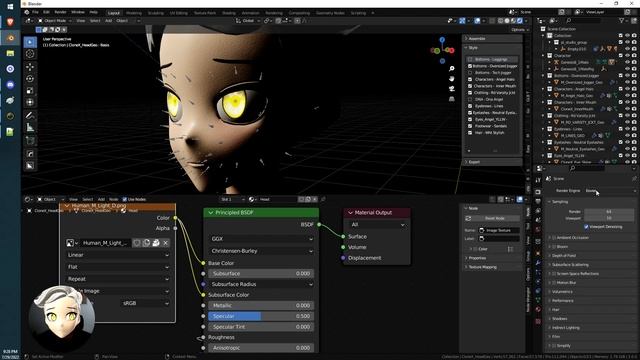Toggle Eyebrows - Lines checkbox in Style list
Screen dimensions: 640x360
470,106
